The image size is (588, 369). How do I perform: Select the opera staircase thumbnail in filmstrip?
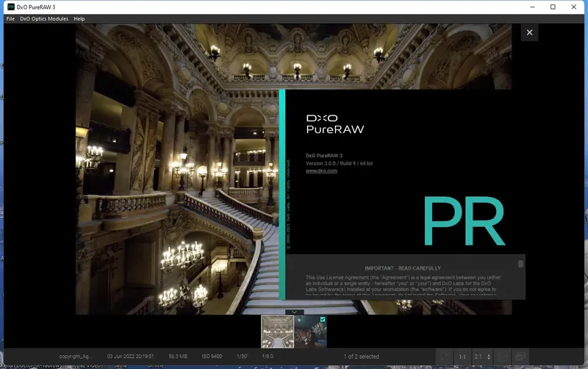[278, 332]
